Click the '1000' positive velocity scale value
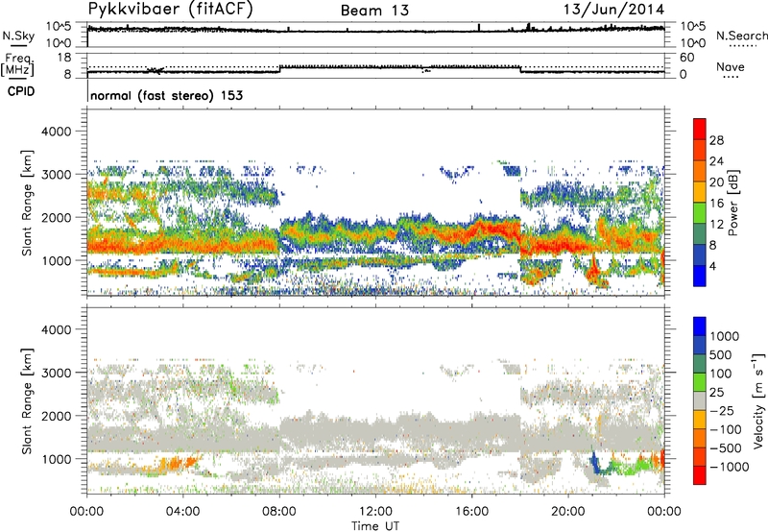 pyautogui.click(x=725, y=336)
